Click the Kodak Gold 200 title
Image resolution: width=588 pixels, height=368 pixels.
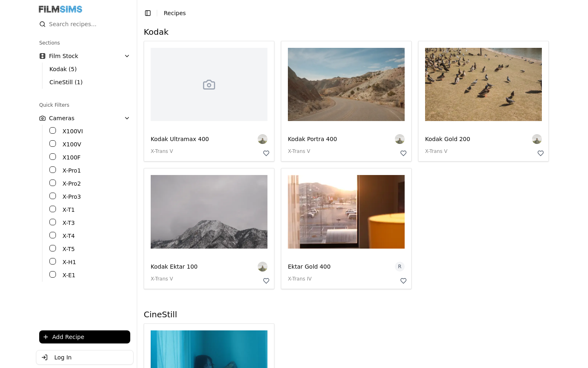click(x=448, y=139)
